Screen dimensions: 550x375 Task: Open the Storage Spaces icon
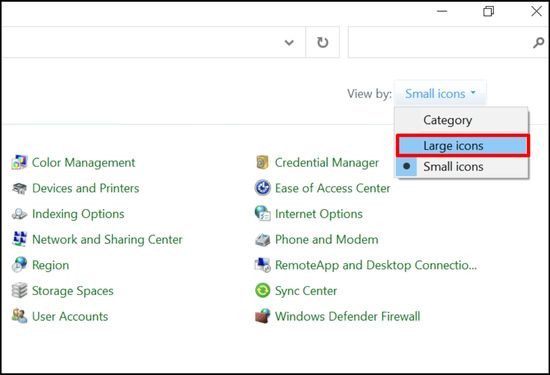(x=19, y=290)
